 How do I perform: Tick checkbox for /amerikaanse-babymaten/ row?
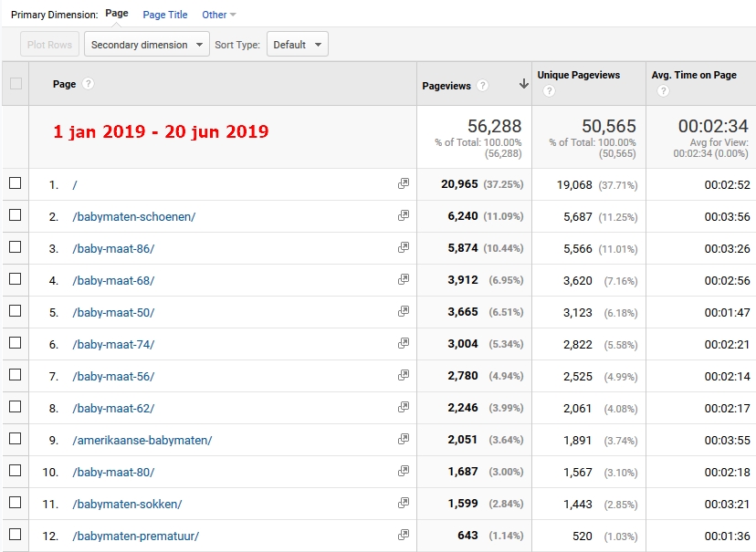coord(16,438)
